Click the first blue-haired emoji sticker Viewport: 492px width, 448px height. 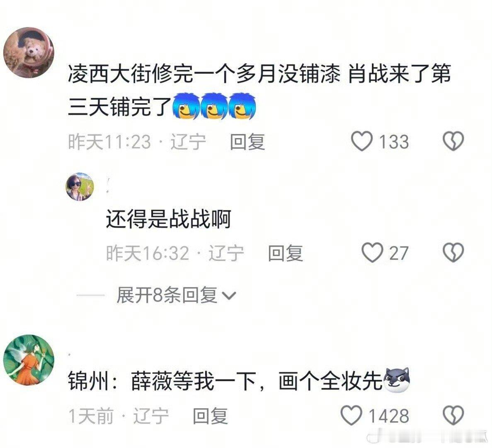click(x=187, y=106)
